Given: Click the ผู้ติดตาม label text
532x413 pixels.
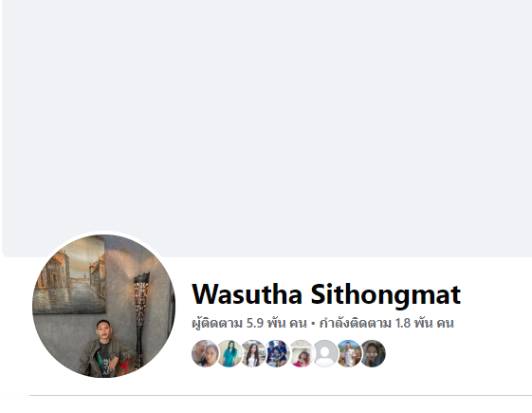Looking at the screenshot, I should click(x=217, y=323).
